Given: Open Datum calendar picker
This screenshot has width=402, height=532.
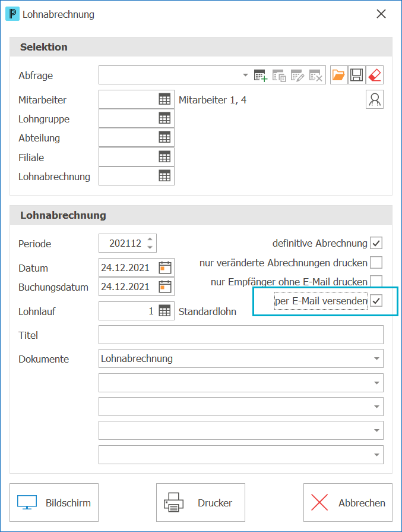Looking at the screenshot, I should point(165,267).
